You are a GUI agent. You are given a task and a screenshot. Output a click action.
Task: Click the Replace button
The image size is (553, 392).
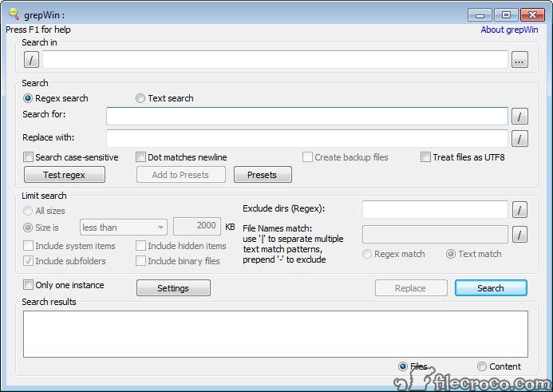tap(411, 288)
